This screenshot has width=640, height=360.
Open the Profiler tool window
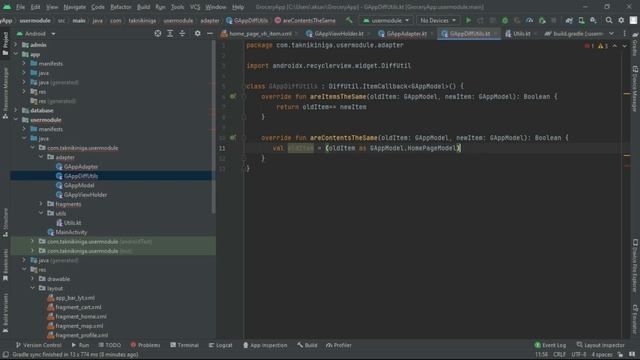(339, 345)
